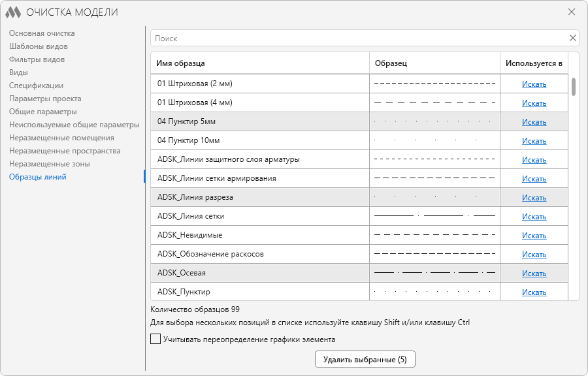Click Искать for 04 Пунктир 5мм

pos(534,122)
